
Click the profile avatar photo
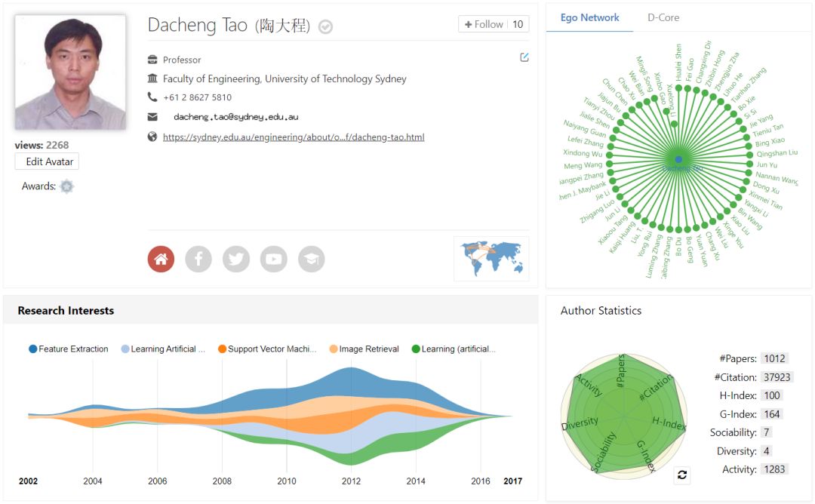point(70,72)
